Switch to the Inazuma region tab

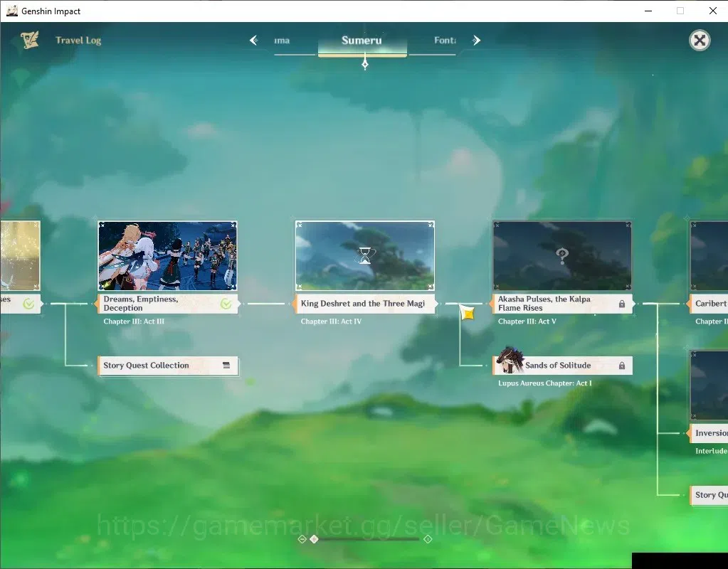click(282, 41)
